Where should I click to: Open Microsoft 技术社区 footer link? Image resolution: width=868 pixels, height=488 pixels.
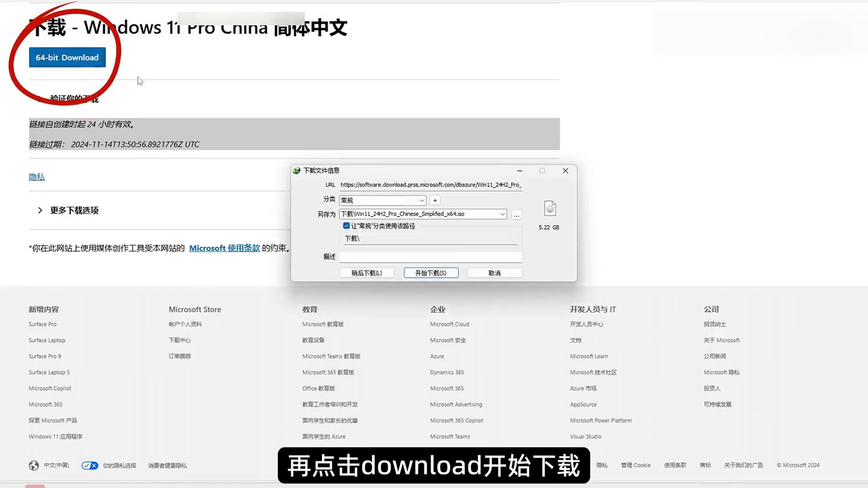[594, 372]
